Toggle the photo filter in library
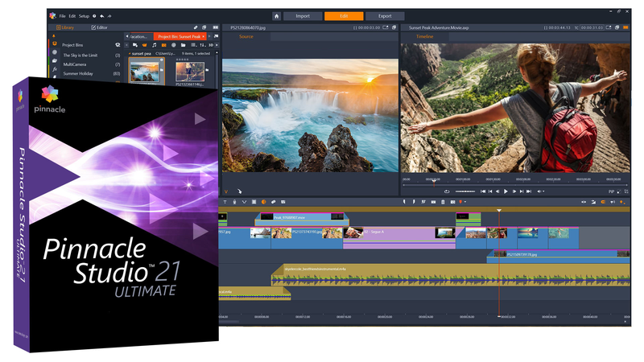The height and width of the screenshot is (362, 644). [x=164, y=45]
